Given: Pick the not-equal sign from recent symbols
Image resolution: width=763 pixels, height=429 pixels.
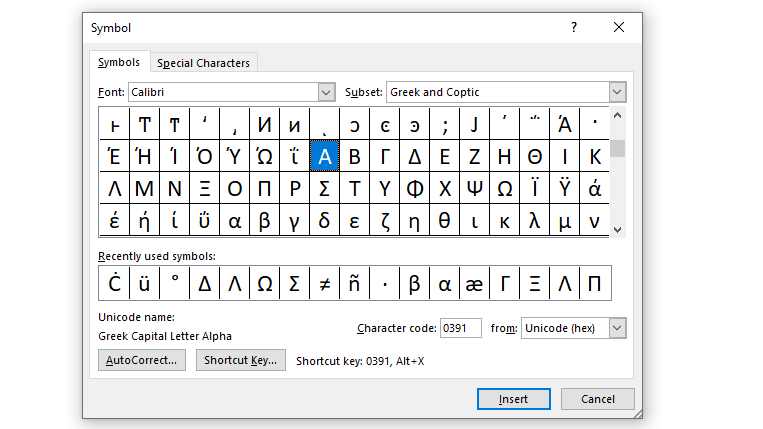Looking at the screenshot, I should pyautogui.click(x=324, y=284).
